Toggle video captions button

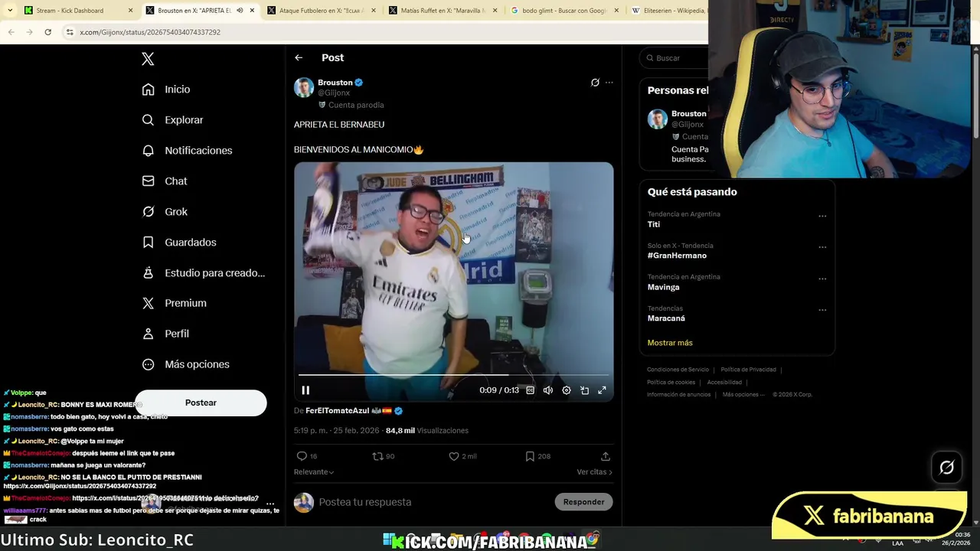coord(530,390)
